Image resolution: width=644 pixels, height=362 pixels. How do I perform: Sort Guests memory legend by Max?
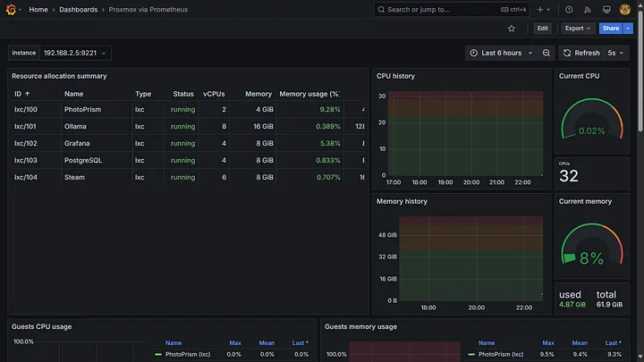coord(548,342)
